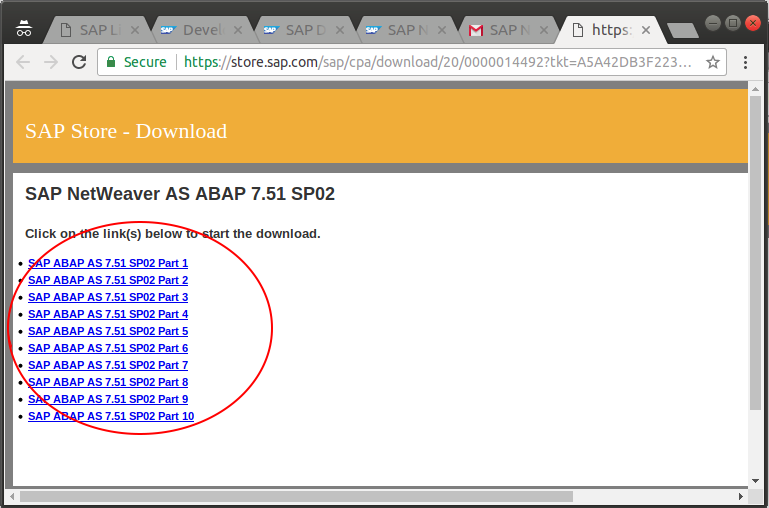The width and height of the screenshot is (769, 508).
Task: Click the green Secure padlock icon
Action: (111, 62)
